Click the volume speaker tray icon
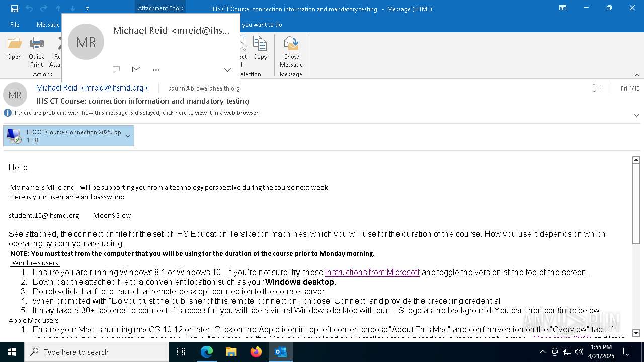This screenshot has width=644, height=362. pyautogui.click(x=579, y=352)
